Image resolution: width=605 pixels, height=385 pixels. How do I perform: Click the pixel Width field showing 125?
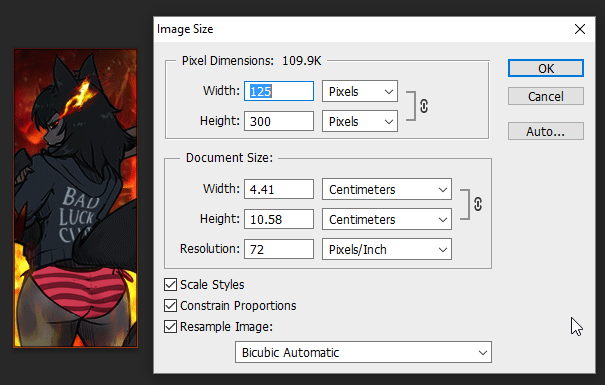[x=279, y=91]
